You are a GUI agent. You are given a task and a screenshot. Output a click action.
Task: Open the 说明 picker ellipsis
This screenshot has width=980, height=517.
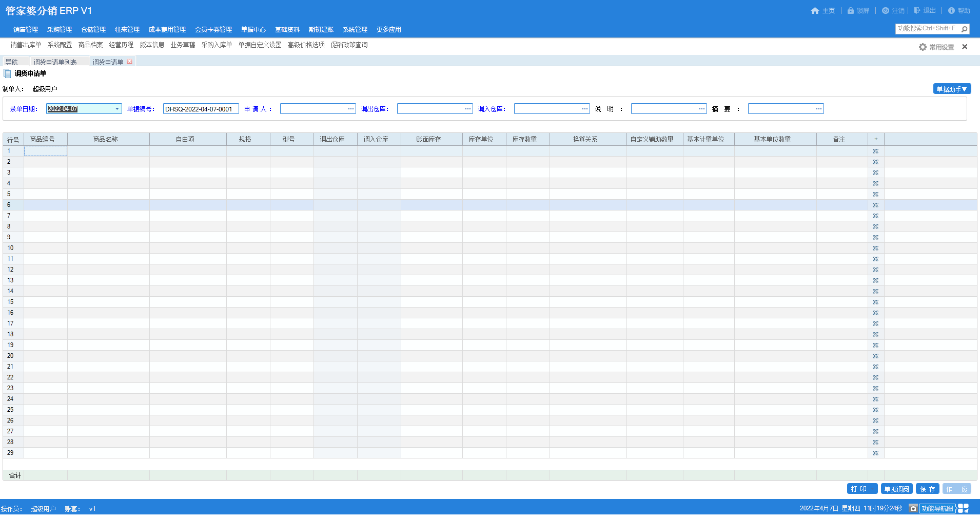(x=702, y=109)
